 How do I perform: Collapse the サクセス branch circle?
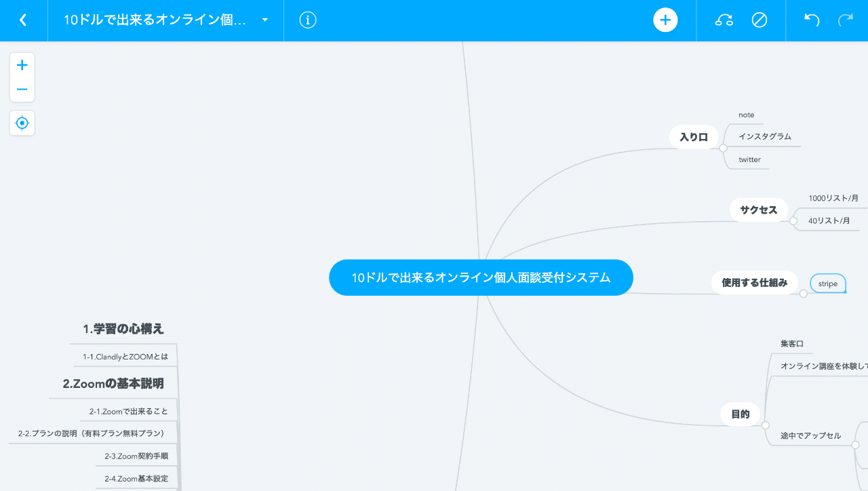pos(793,220)
